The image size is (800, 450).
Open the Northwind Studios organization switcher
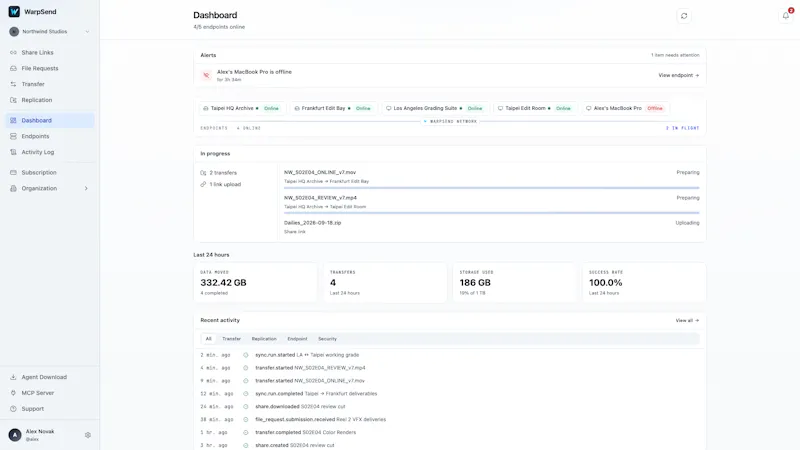pyautogui.click(x=49, y=32)
